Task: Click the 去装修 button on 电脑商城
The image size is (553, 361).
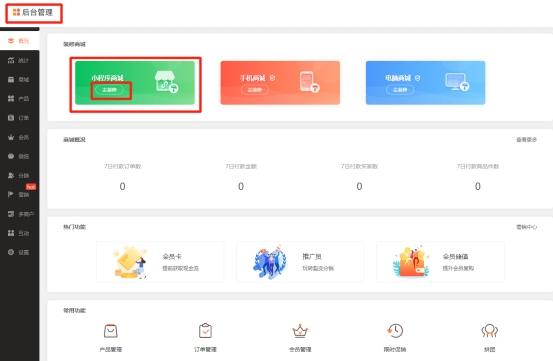Action: (x=400, y=90)
